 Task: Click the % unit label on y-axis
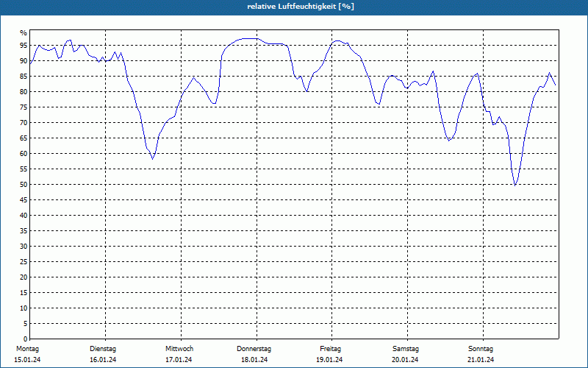[24, 33]
